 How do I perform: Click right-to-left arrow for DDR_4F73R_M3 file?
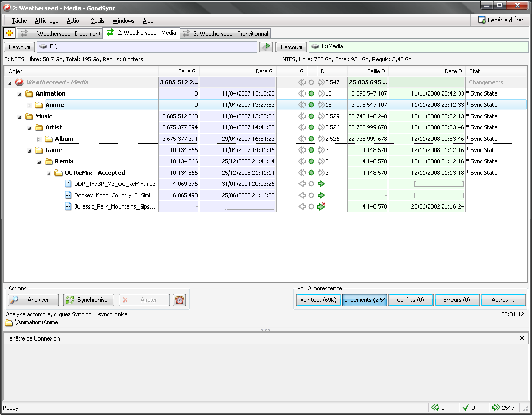[302, 184]
